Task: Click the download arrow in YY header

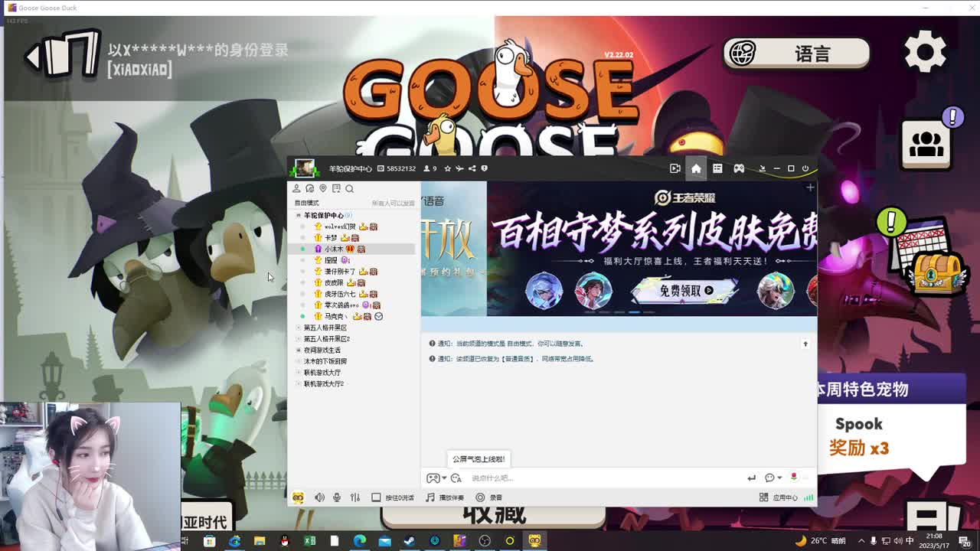Action: (x=762, y=168)
